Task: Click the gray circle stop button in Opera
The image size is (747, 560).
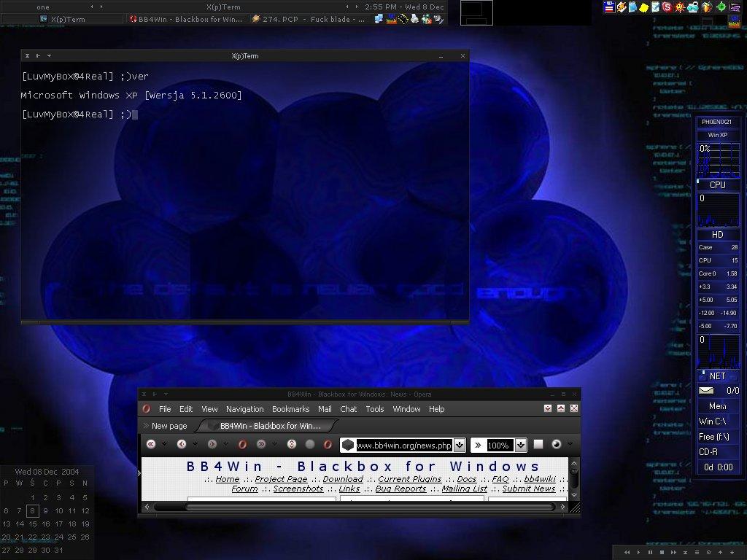Action: pos(309,444)
